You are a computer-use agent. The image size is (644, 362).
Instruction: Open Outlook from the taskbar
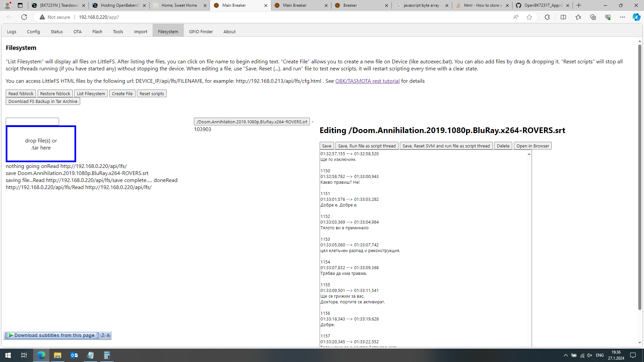(74, 355)
